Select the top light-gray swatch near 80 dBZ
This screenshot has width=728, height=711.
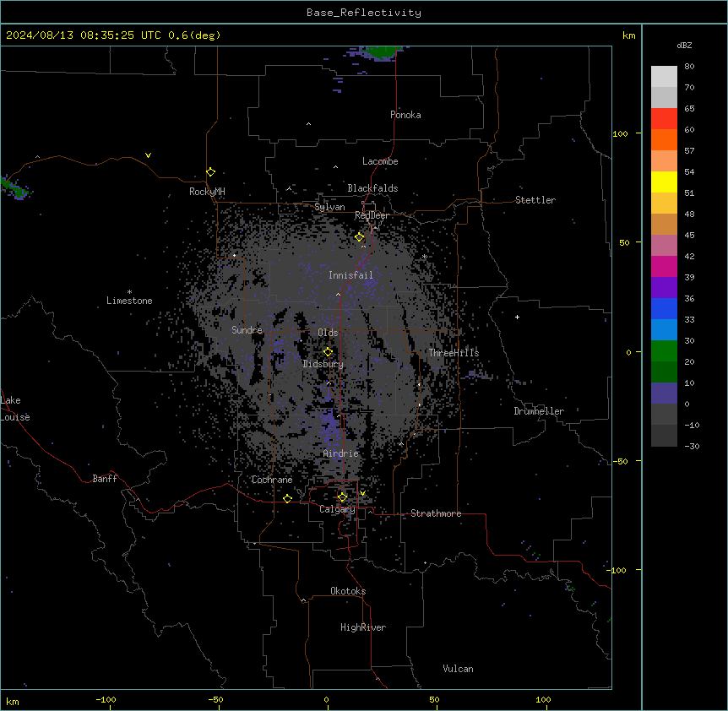(664, 77)
